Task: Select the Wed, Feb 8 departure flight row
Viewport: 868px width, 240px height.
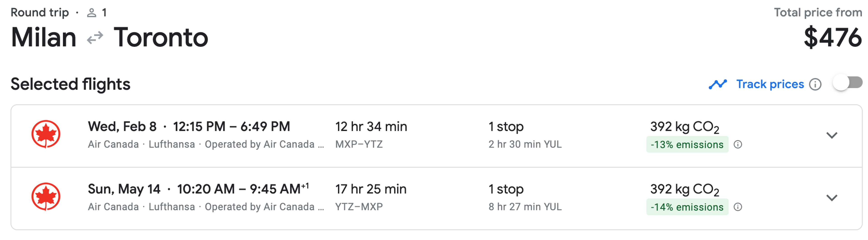Action: point(436,136)
